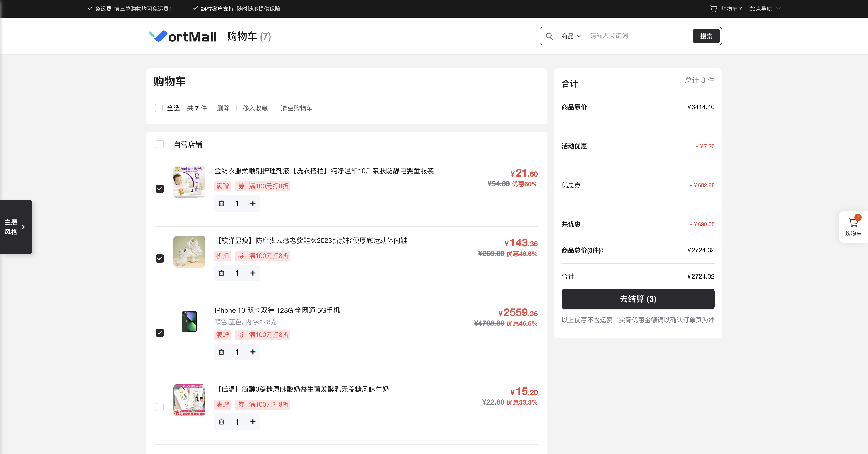Click the magnifier icon in search box
This screenshot has height=454, width=868.
tap(549, 36)
